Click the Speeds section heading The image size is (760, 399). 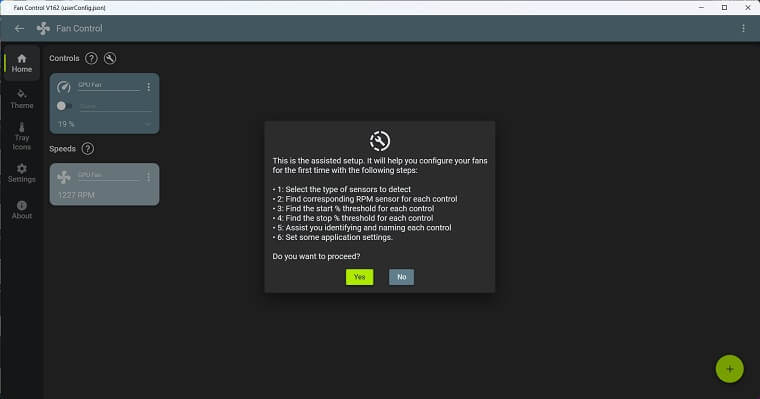point(63,149)
